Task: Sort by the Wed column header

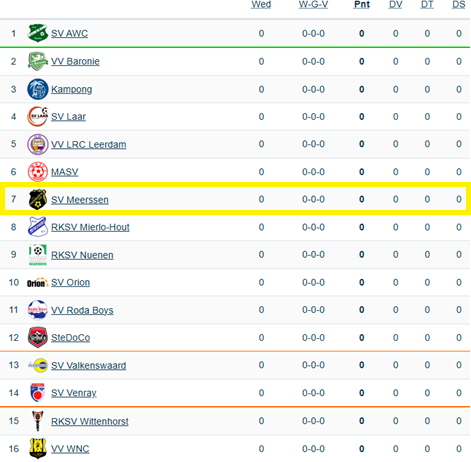Action: [261, 5]
